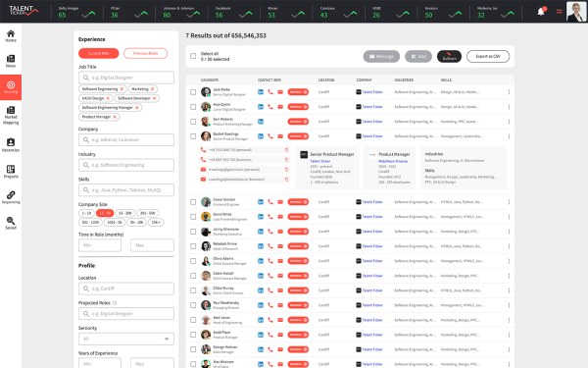Open Sam Roberts' LinkedIn icon

click(261, 122)
